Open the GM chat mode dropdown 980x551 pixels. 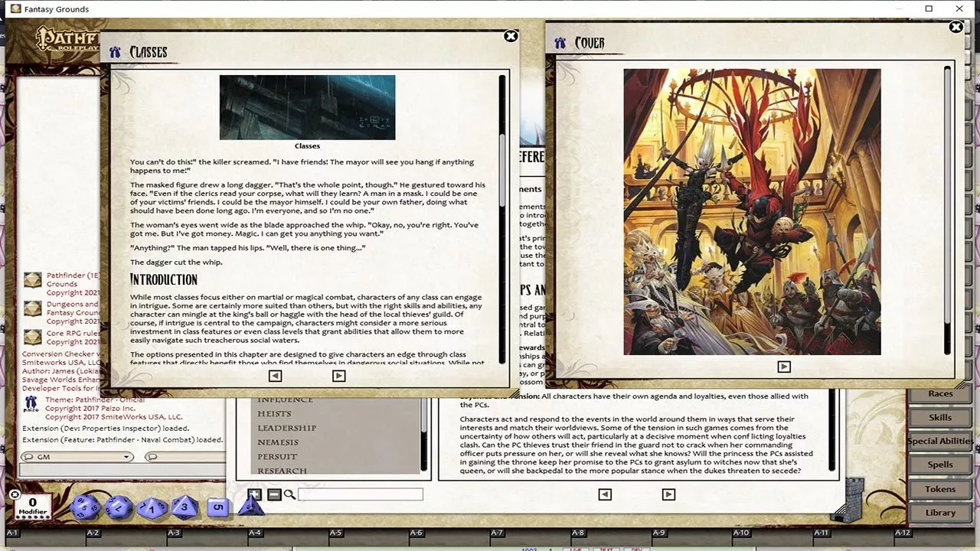[77, 457]
